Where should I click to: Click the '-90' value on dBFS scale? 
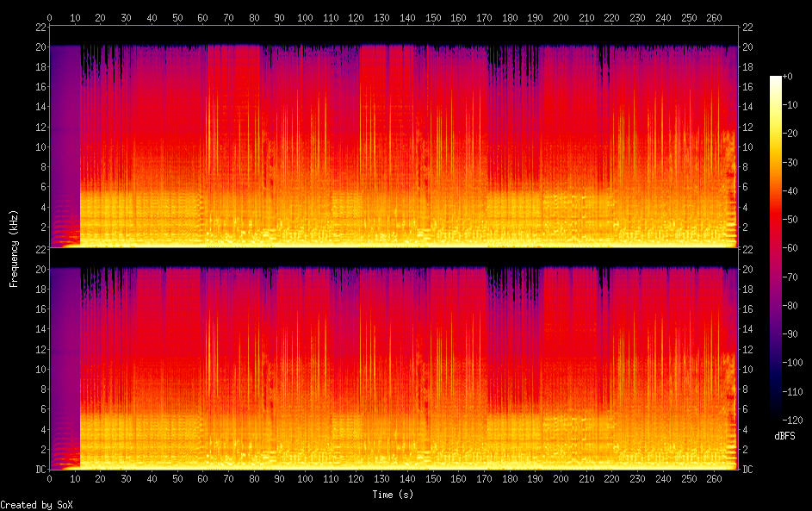pos(790,333)
